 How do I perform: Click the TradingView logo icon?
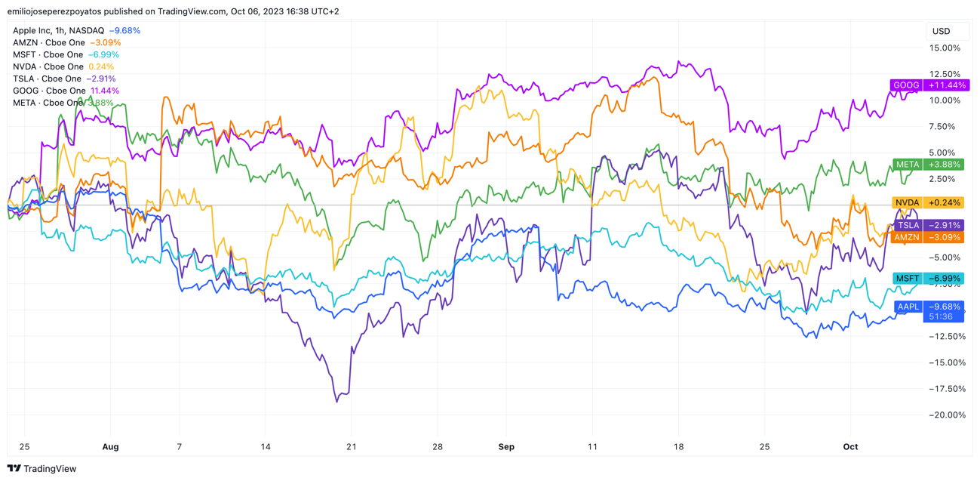[14, 469]
